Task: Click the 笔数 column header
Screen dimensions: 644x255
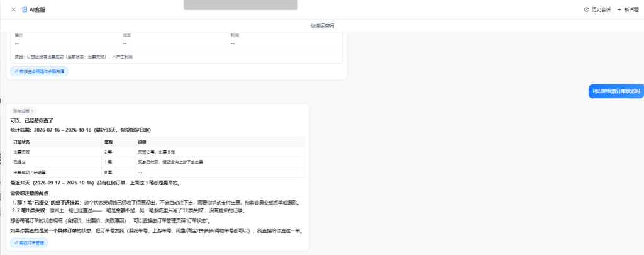Action: pos(118,142)
